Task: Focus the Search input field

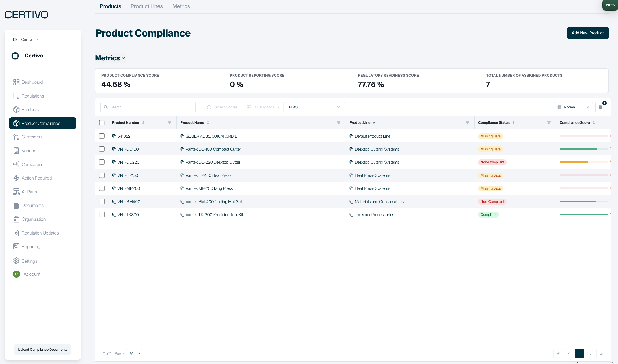Action: tap(148, 107)
